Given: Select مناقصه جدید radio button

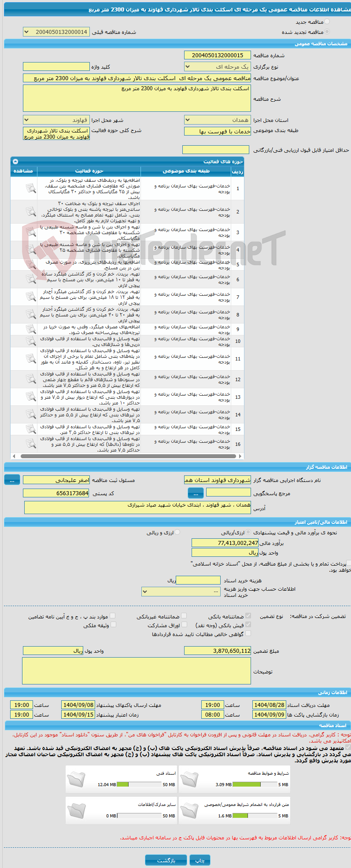Looking at the screenshot, I should 327,22.
